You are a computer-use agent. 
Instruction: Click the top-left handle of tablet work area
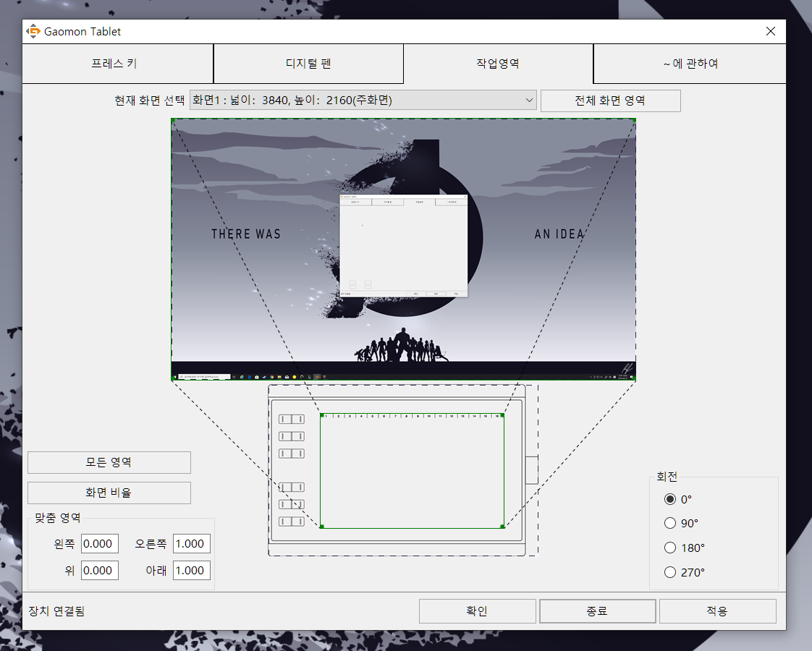[x=321, y=415]
